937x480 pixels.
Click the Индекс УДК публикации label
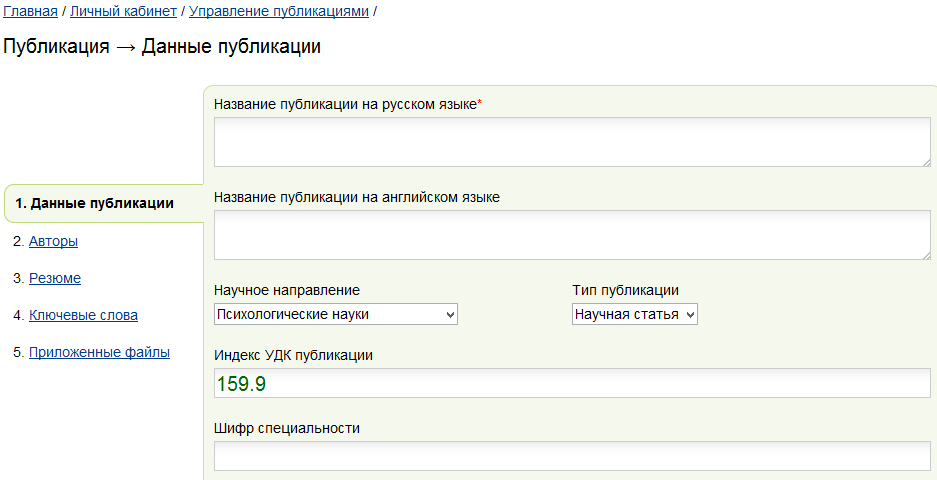pos(293,356)
